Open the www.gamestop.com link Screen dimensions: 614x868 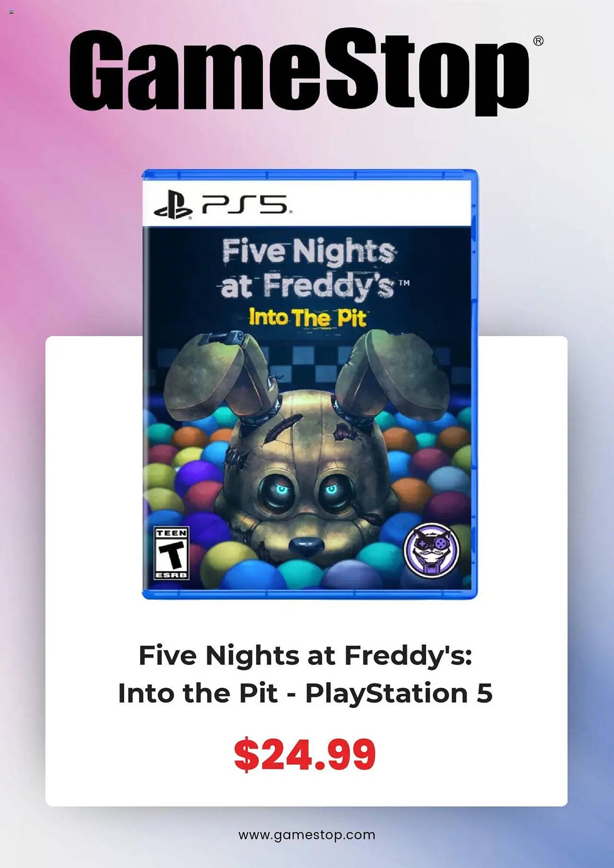[307, 835]
